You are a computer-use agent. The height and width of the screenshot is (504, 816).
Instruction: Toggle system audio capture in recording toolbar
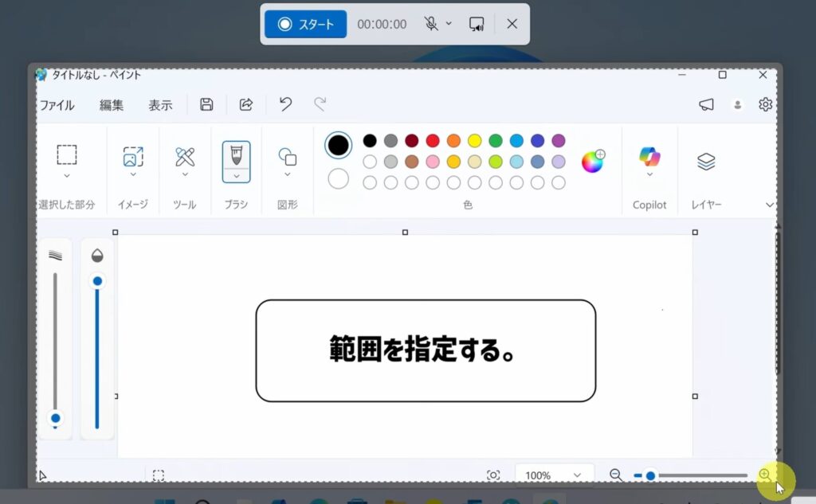[478, 24]
